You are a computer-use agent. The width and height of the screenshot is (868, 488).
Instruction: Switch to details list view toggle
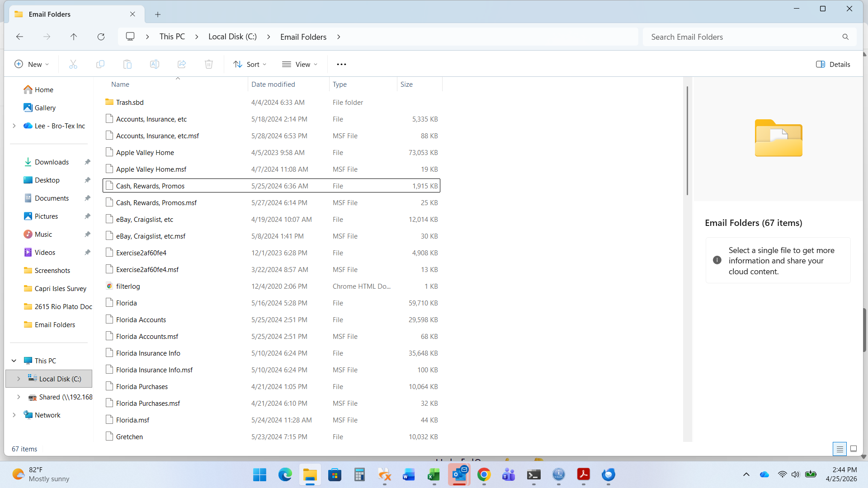[840, 449]
